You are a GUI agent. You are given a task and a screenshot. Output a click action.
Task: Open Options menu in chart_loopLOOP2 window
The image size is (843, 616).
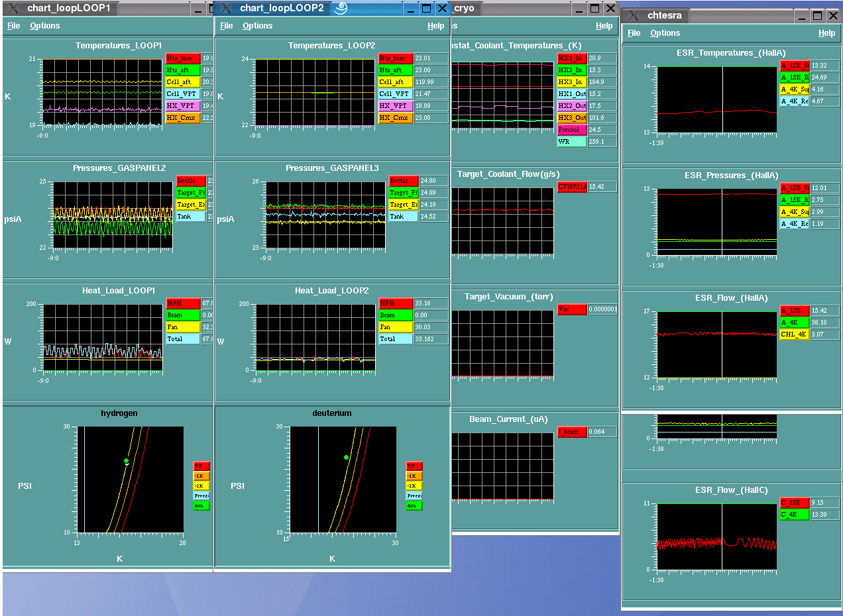(258, 26)
